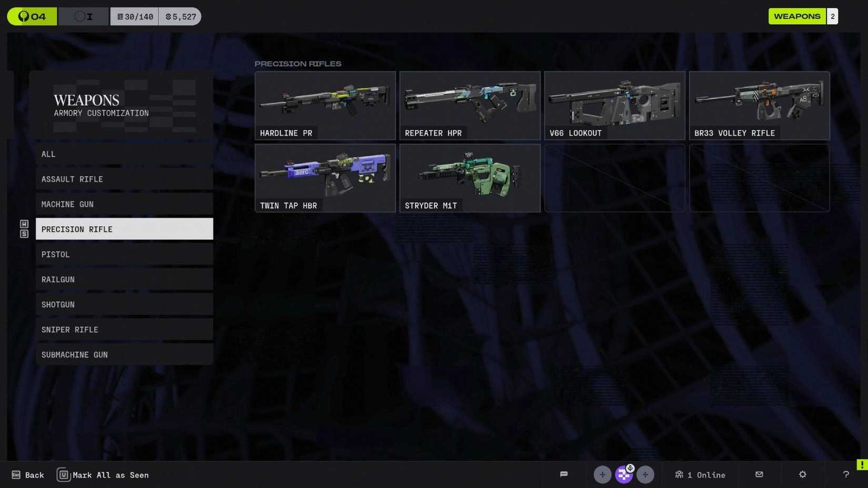The image size is (868, 488).
Task: Open the mail inbox icon
Action: tap(759, 474)
